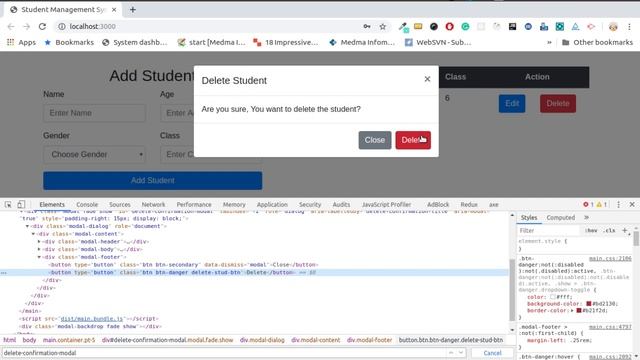Open DevTools three-dot customize menu
Screen dimensions: 640x360
[618, 204]
